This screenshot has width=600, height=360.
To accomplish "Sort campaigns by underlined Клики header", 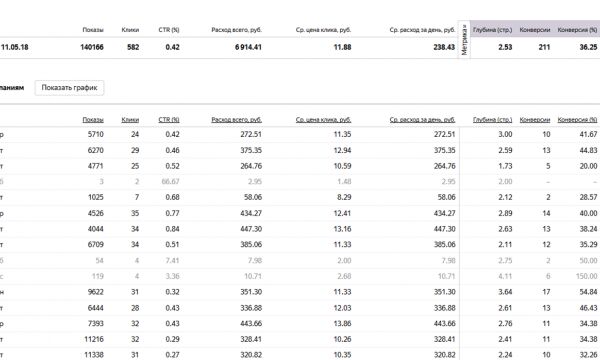I will 130,120.
